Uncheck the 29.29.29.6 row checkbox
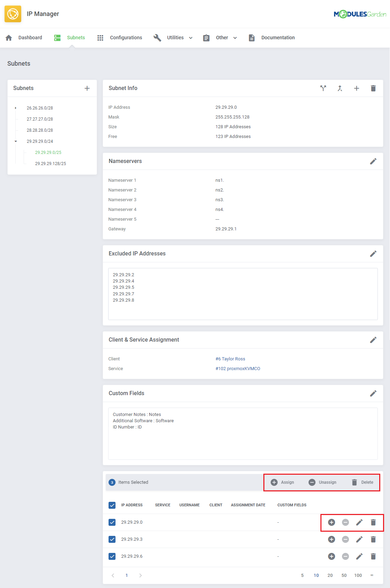The height and width of the screenshot is (588, 390). coord(112,556)
